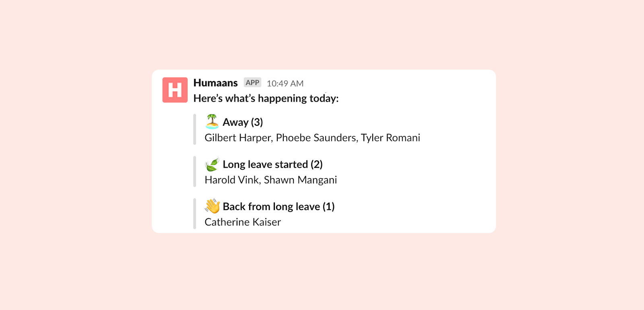Click Catherine Kaiser's name
The image size is (644, 310).
243,222
